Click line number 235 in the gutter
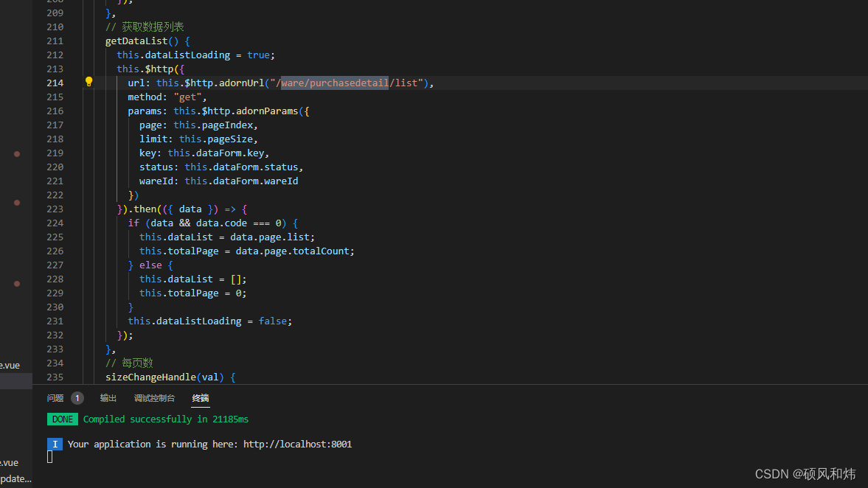Image resolution: width=868 pixels, height=488 pixels. [x=55, y=377]
